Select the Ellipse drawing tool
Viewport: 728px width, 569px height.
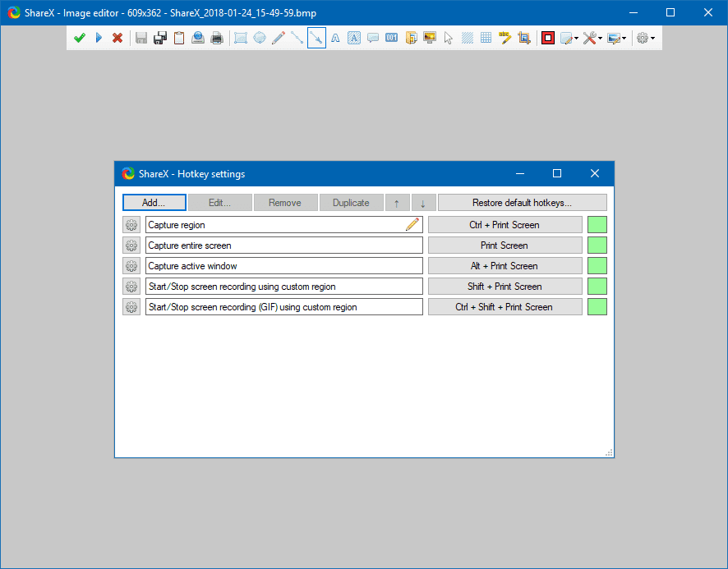[260, 38]
